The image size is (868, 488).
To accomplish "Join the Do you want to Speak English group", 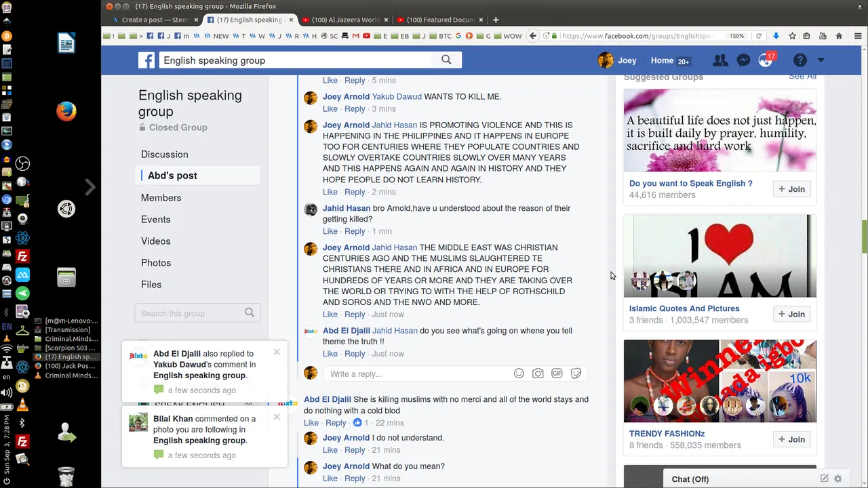I will (x=791, y=189).
